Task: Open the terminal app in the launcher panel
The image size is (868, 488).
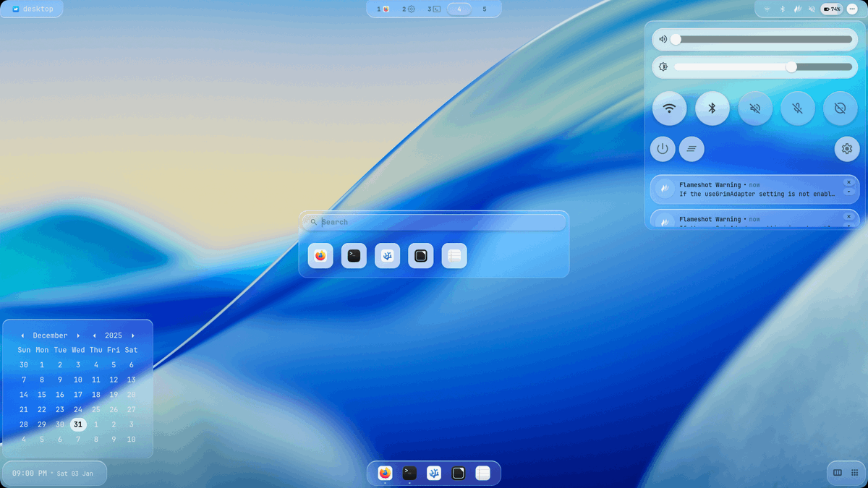Action: pyautogui.click(x=354, y=256)
